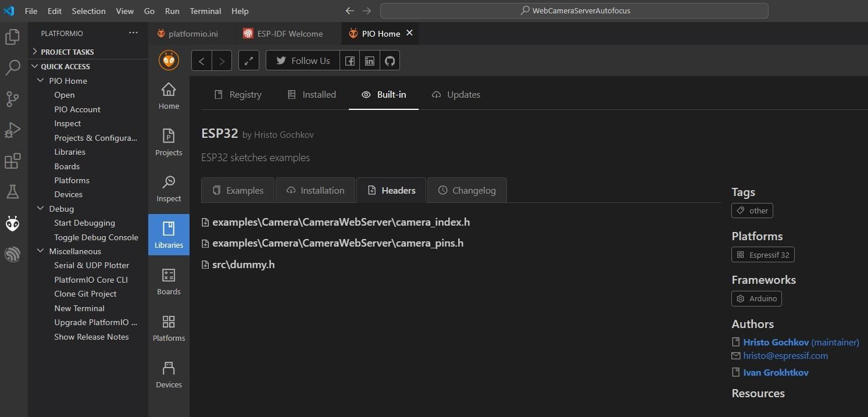The height and width of the screenshot is (417, 868).
Task: Click the PlatformIO logo in PIO Home
Action: click(169, 60)
